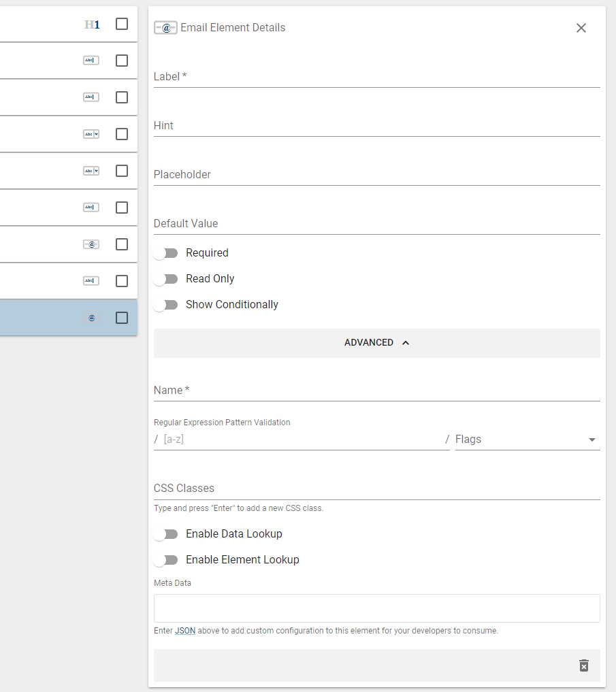The width and height of the screenshot is (616, 692).
Task: Delete element using the trash icon
Action: pos(584,665)
